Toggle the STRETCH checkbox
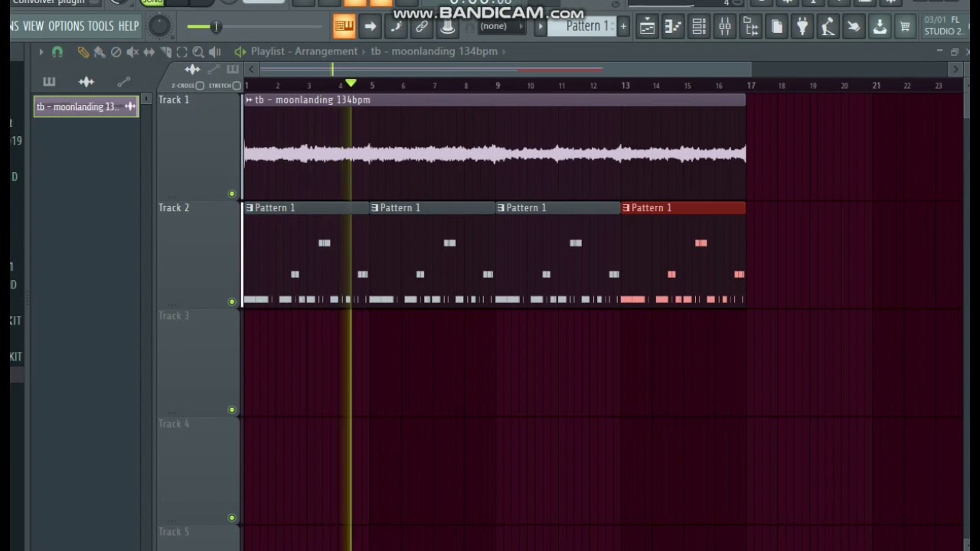This screenshot has width=980, height=551. click(237, 86)
